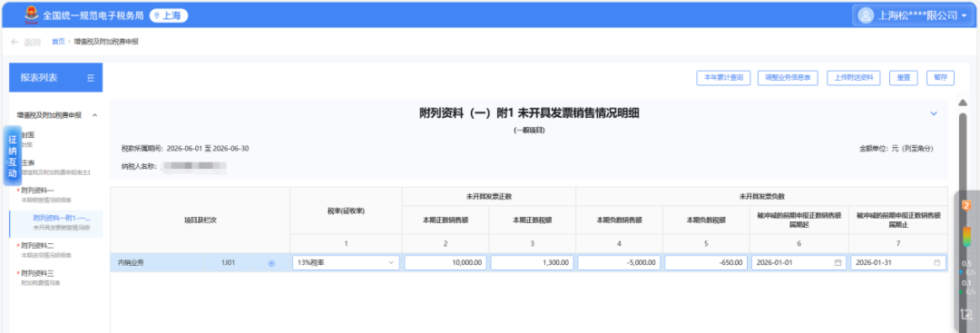Click the 暂存 button
Viewport: 980px width, 333px height.
941,77
